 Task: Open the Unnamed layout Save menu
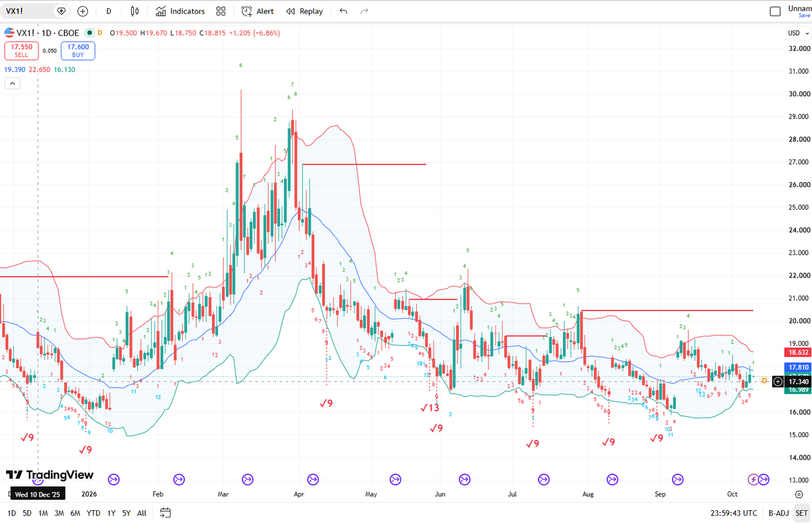tap(800, 11)
